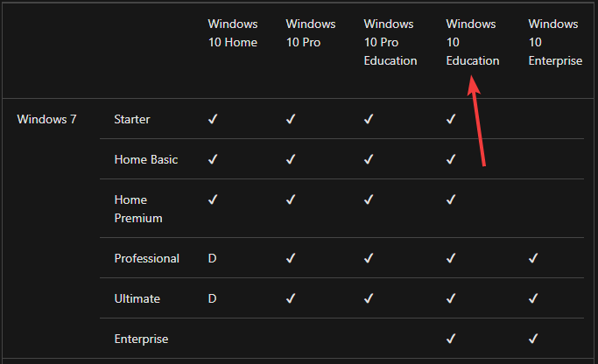Click the Home Basic checkmark under Windows 10 Pro
The image size is (598, 364).
click(291, 159)
